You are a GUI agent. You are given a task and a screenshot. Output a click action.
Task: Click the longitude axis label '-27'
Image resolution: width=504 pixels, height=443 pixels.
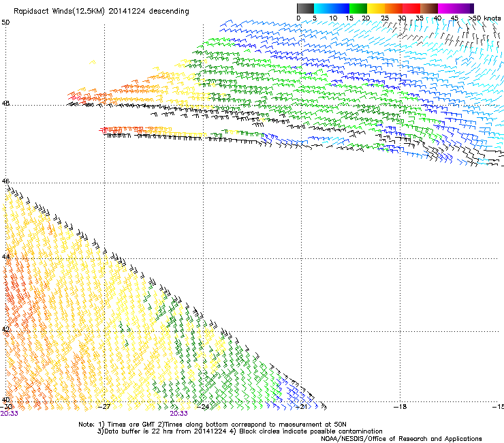click(104, 407)
